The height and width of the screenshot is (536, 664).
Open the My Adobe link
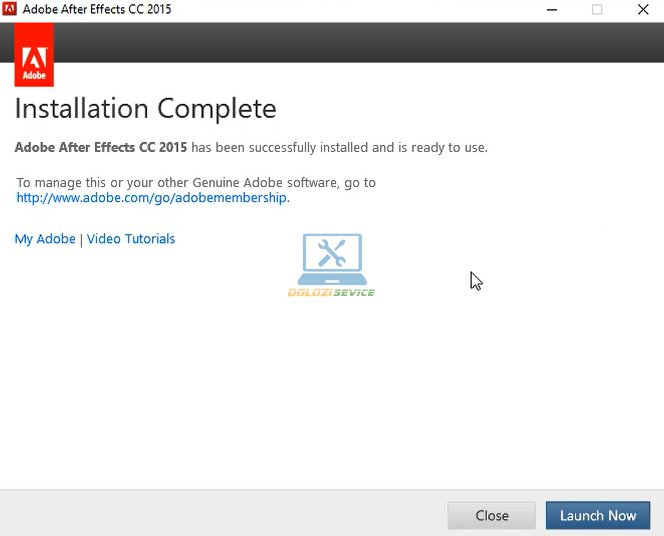point(45,239)
